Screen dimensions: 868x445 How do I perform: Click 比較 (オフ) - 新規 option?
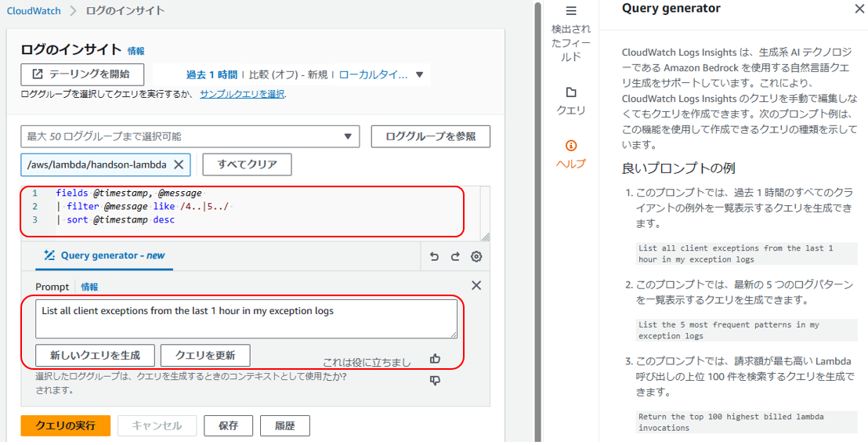(288, 74)
